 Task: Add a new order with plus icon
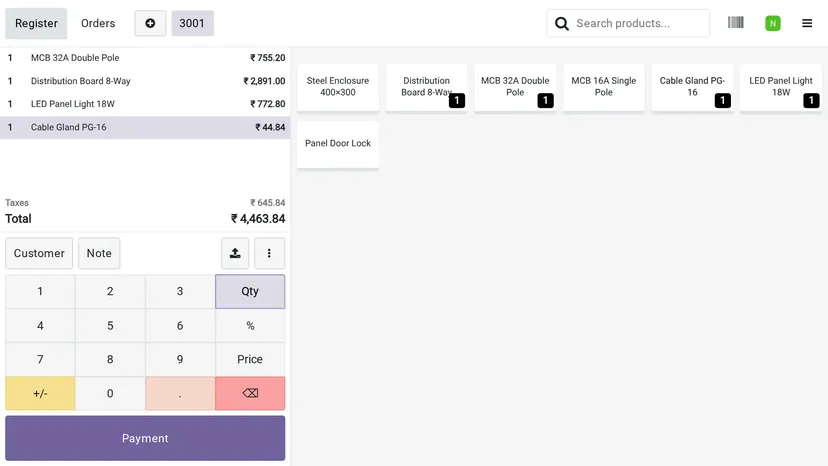[x=150, y=23]
